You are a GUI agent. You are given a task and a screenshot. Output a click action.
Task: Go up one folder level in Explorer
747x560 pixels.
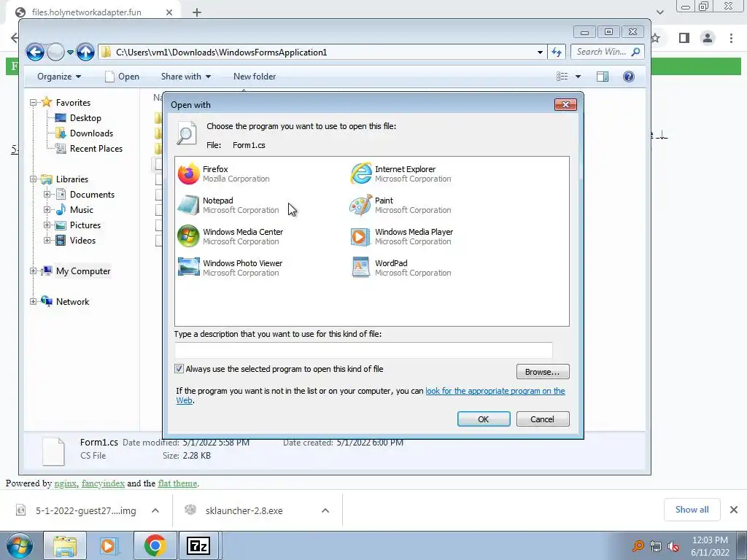click(85, 52)
